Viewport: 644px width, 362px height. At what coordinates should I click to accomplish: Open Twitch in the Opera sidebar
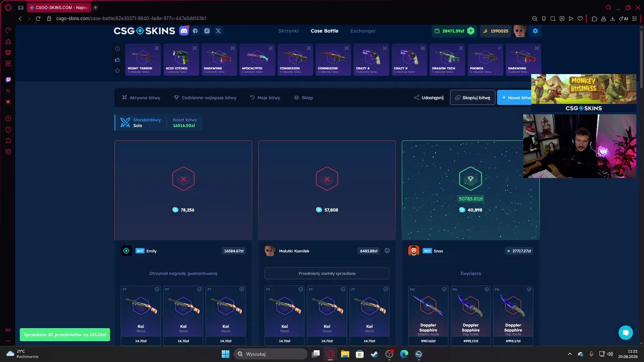[x=8, y=80]
